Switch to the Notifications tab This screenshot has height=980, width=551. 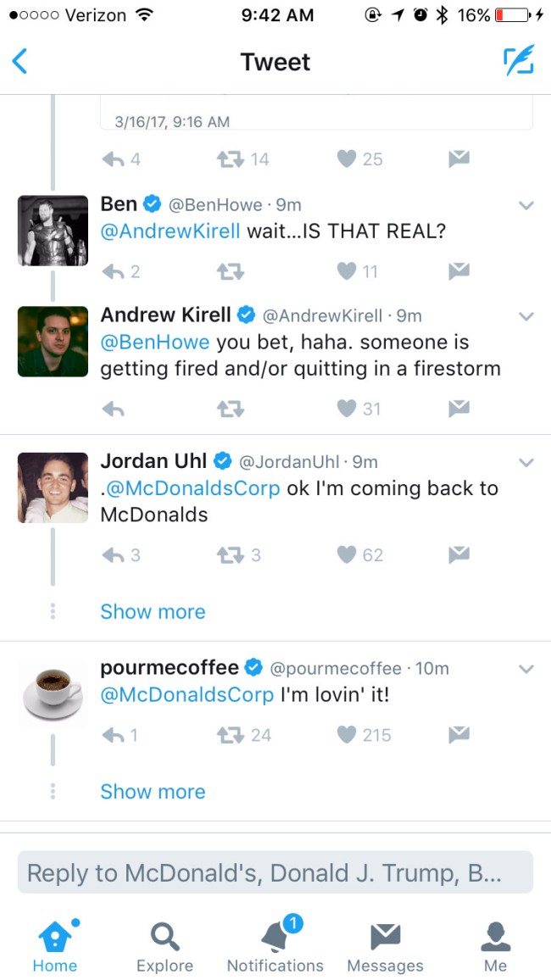[275, 944]
